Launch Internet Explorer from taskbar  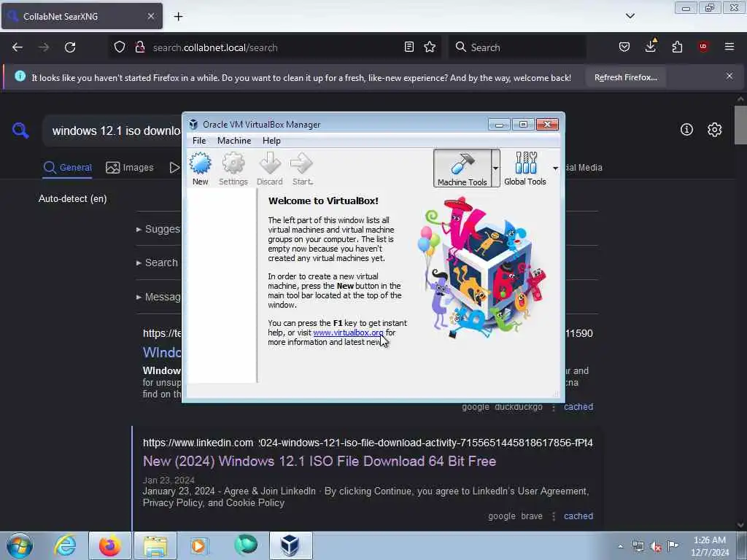click(65, 545)
